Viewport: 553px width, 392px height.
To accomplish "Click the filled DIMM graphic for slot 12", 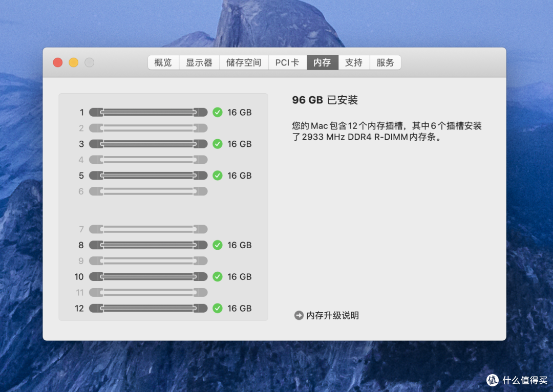I will click(147, 308).
